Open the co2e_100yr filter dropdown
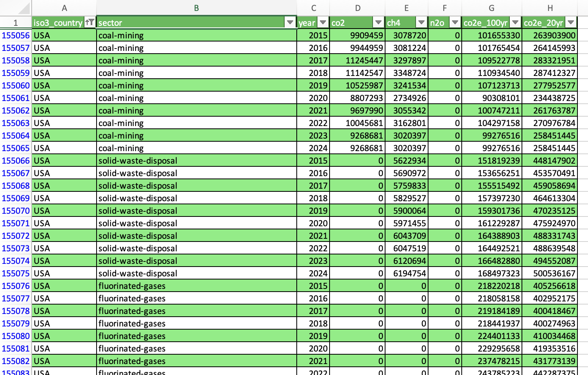588x375 pixels. (x=515, y=22)
